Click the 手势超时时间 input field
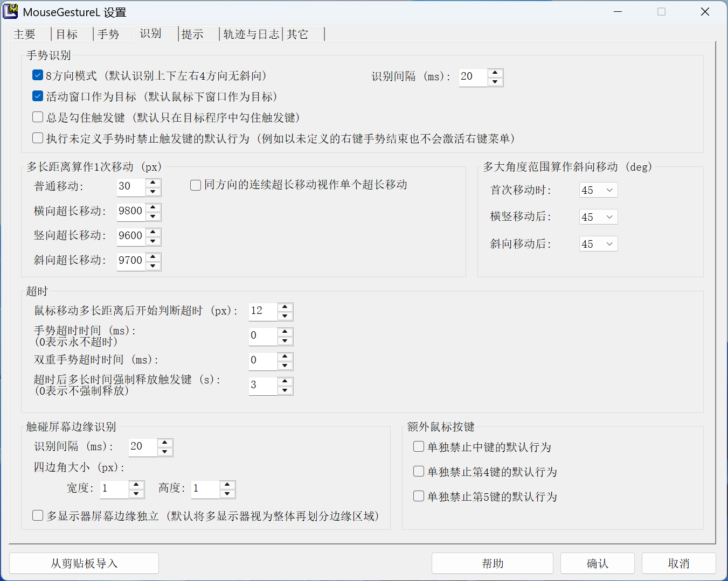The height and width of the screenshot is (581, 728). pos(263,336)
